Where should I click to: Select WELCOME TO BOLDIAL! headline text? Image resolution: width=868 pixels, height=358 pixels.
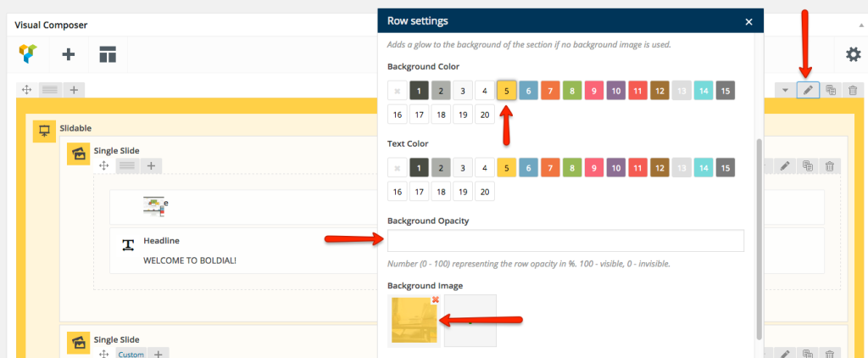coord(189,260)
